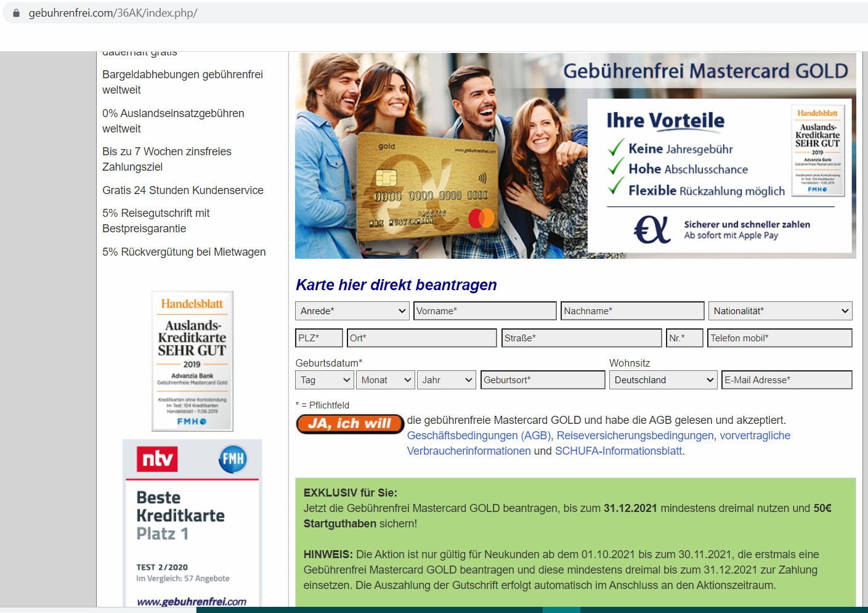Image resolution: width=868 pixels, height=613 pixels.
Task: Open the Geschäftsbedingungen (AGB) link
Action: 479,436
